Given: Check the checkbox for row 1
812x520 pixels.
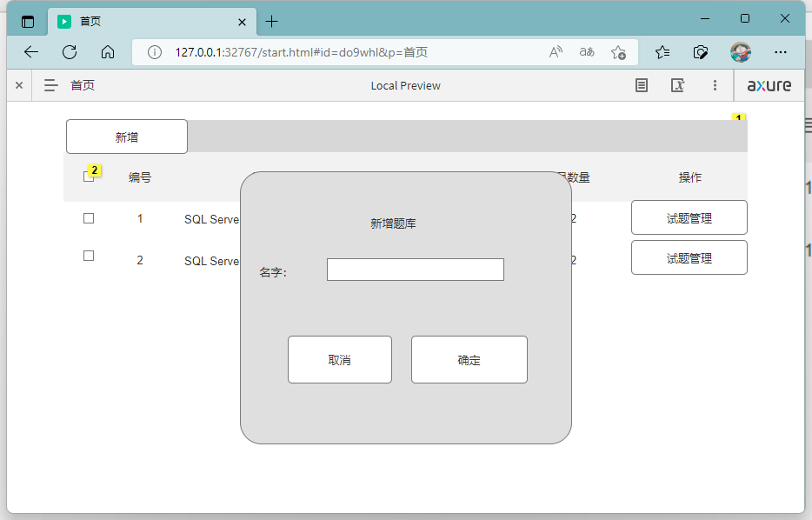Looking at the screenshot, I should [x=89, y=218].
